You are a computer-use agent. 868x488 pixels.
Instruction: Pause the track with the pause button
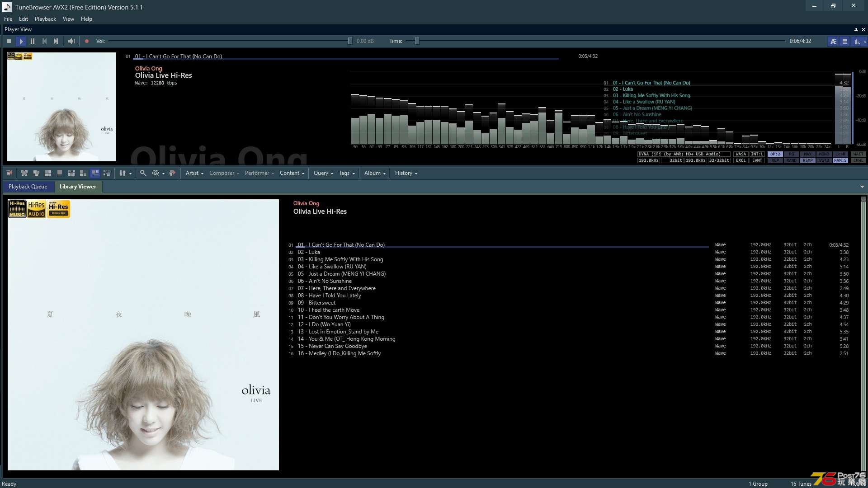(x=33, y=41)
